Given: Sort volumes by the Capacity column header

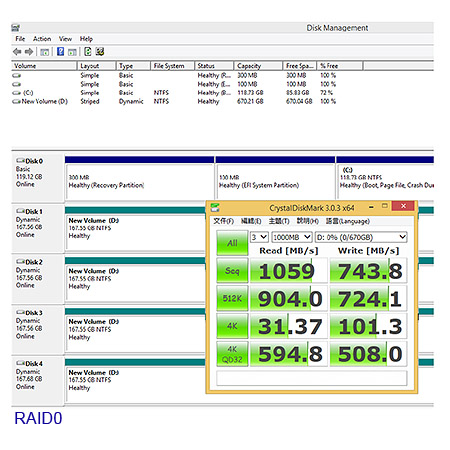Looking at the screenshot, I should (258, 66).
